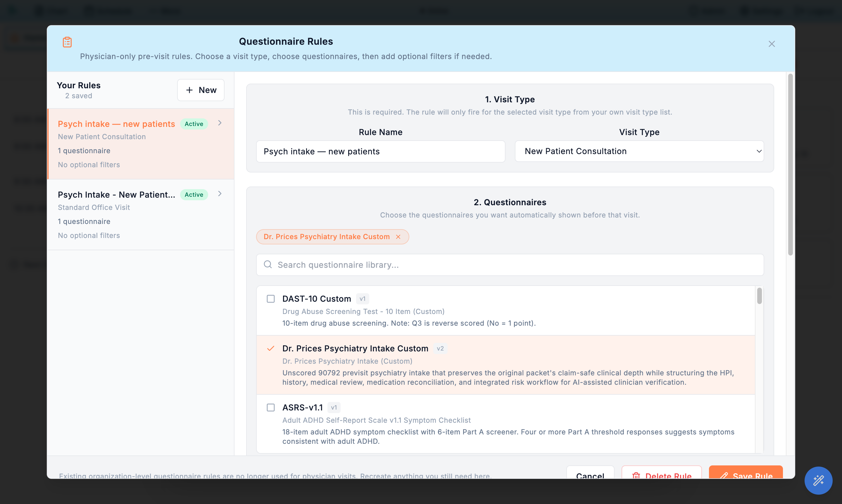Select the Psych Intake - New Patient... rule

(141, 215)
